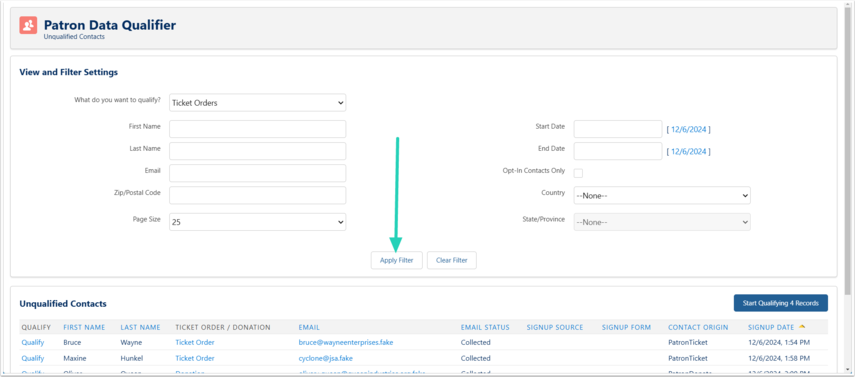Click 'Collected' status in Maxine's row

[x=475, y=358]
